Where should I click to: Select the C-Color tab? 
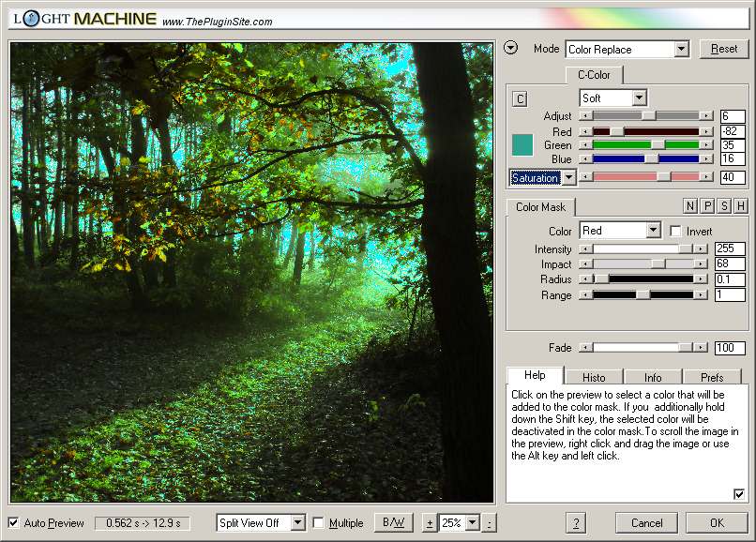click(x=594, y=75)
